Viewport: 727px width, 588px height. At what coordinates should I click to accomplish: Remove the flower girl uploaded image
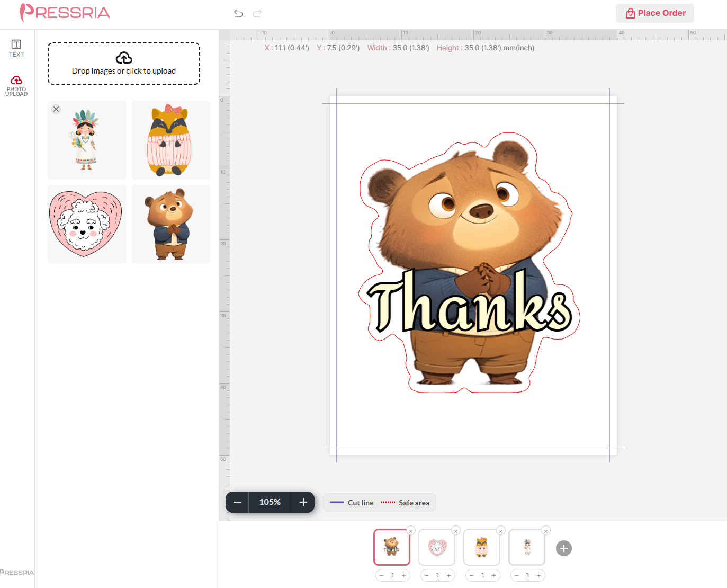pyautogui.click(x=56, y=109)
